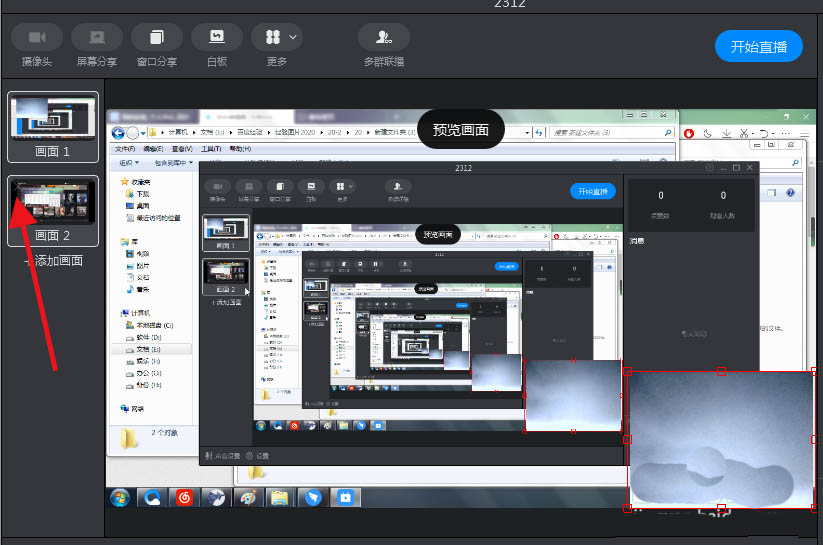Viewport: 823px width, 545px height.
Task: Select the 画面 2 scene thumbnail
Action: pyautogui.click(x=52, y=211)
